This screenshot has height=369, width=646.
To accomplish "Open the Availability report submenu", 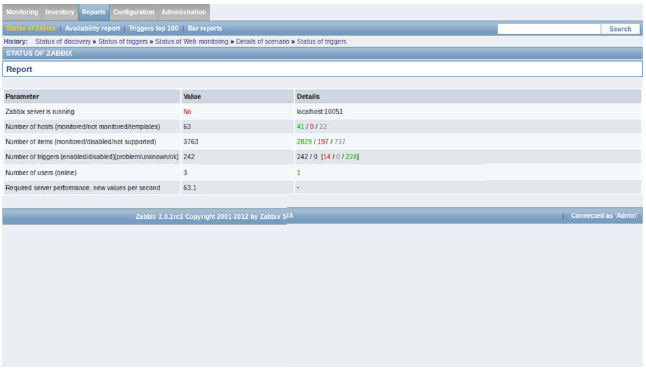I will point(92,28).
